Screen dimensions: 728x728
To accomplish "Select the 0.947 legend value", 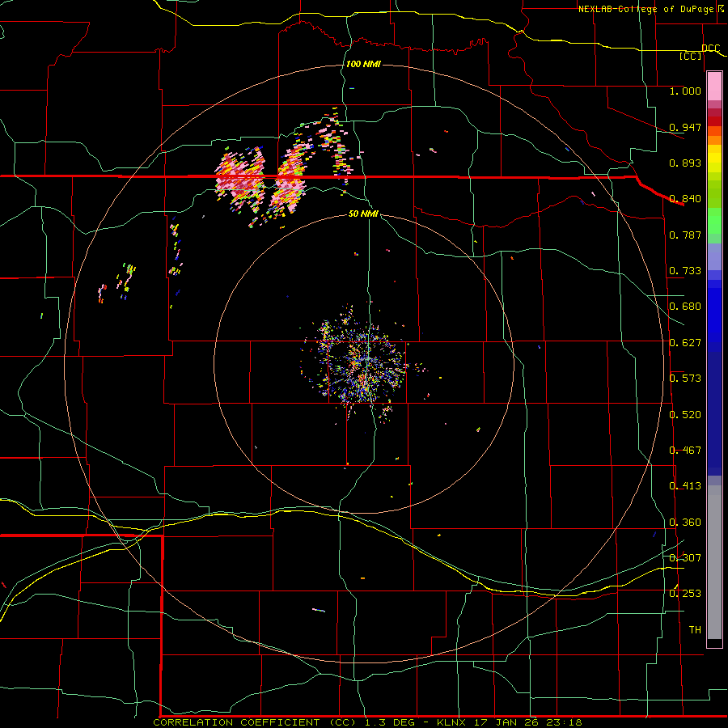I will (x=685, y=127).
